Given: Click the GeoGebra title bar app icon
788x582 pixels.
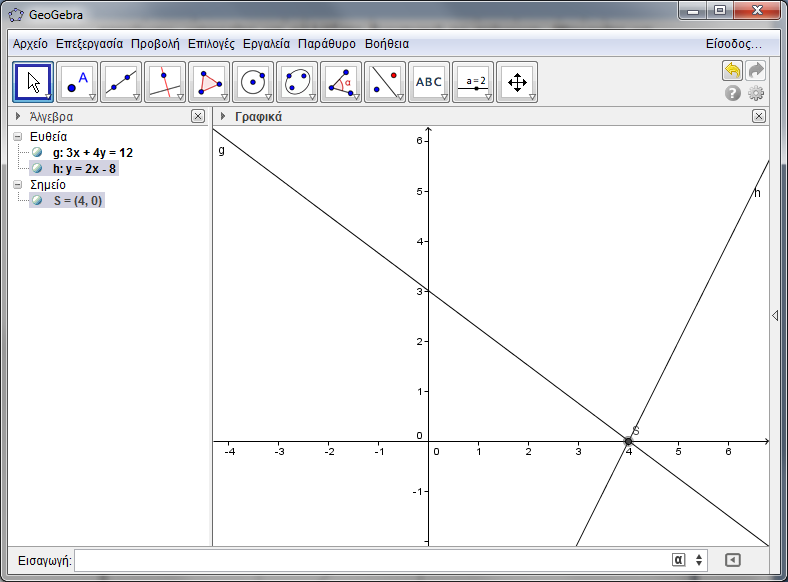Looking at the screenshot, I should point(16,15).
